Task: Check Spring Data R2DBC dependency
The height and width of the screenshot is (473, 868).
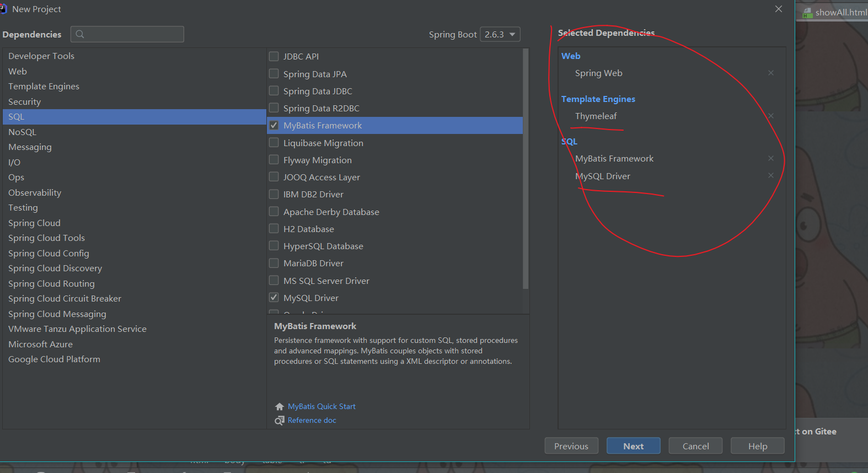Action: [274, 108]
